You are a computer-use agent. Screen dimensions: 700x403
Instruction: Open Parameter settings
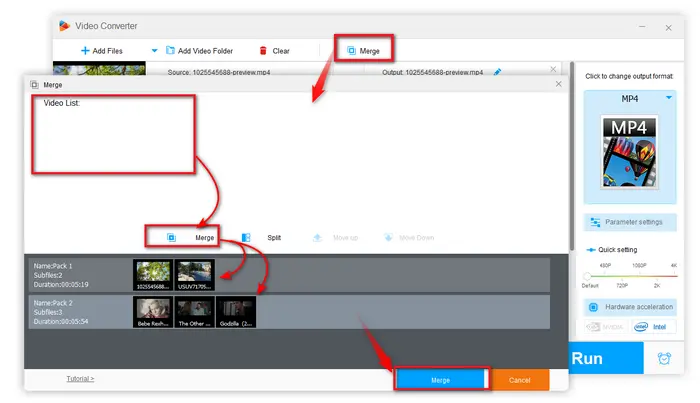click(630, 222)
